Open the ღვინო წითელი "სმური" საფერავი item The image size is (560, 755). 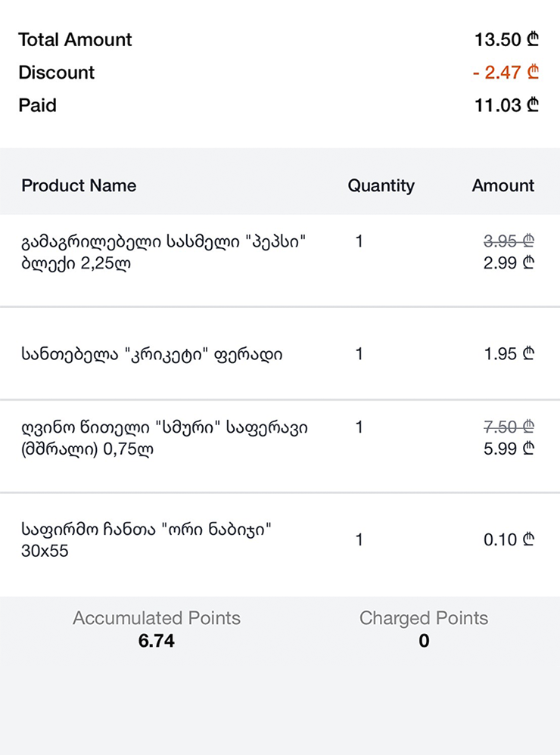tap(164, 438)
